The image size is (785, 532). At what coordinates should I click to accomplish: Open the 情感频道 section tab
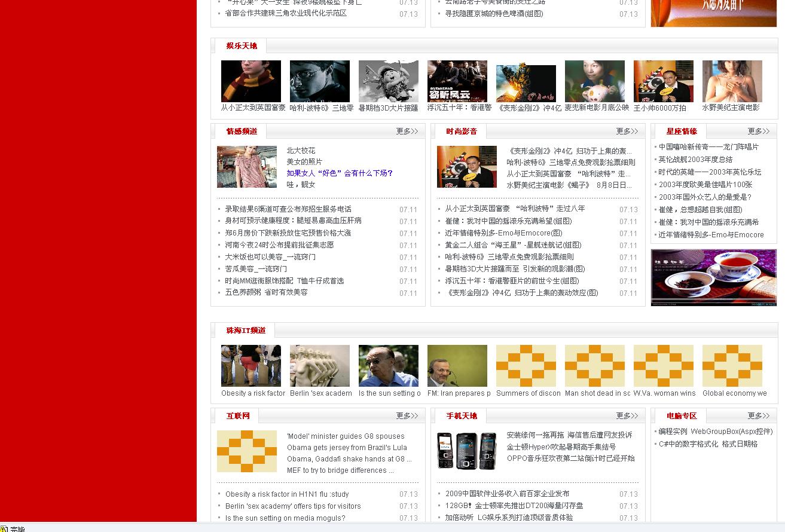tap(242, 132)
